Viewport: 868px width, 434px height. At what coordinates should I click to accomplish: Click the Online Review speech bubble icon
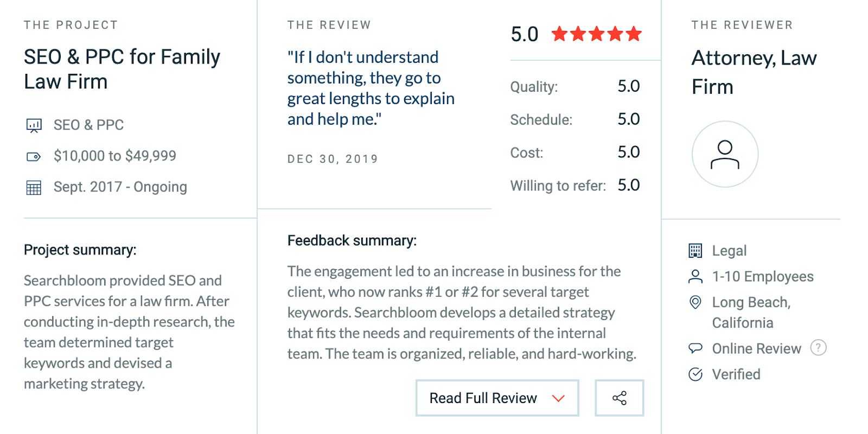pos(695,348)
